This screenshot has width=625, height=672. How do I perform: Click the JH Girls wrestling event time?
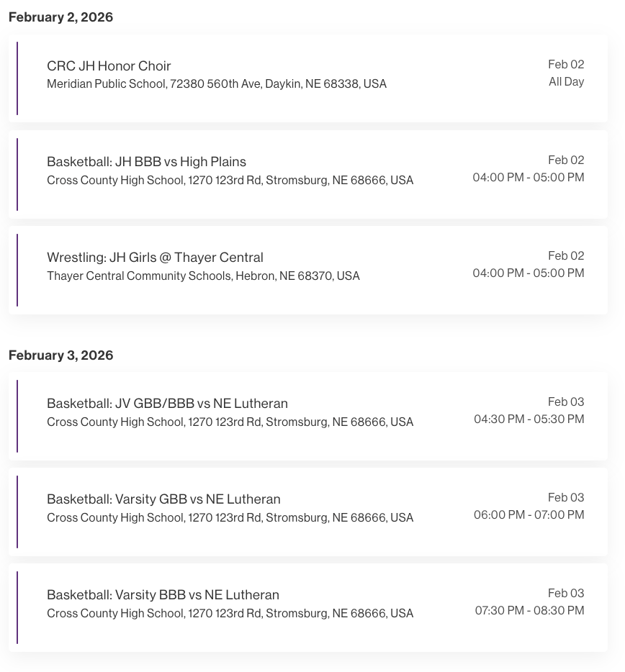pos(528,273)
